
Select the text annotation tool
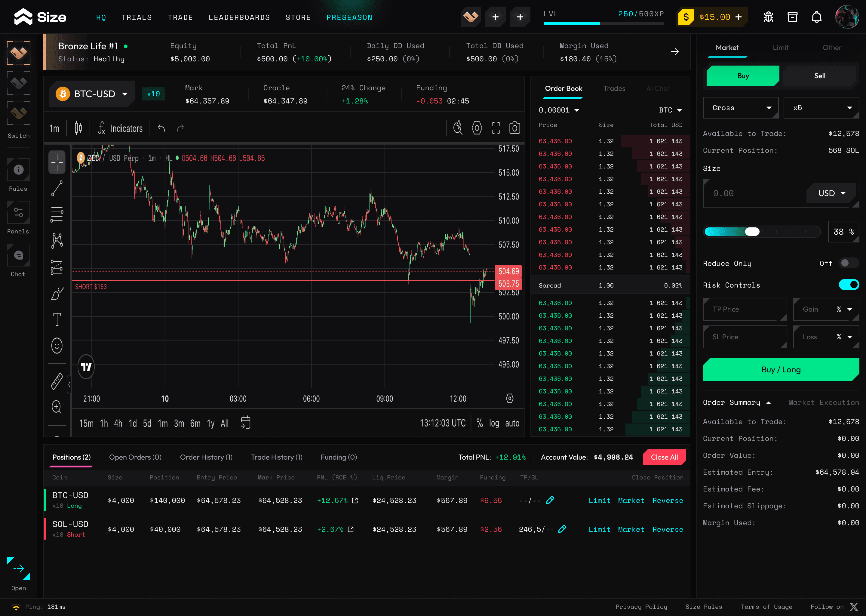pos(57,319)
